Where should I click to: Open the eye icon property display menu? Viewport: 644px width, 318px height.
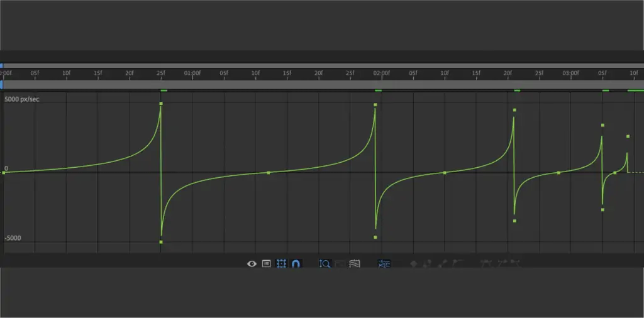pos(252,264)
